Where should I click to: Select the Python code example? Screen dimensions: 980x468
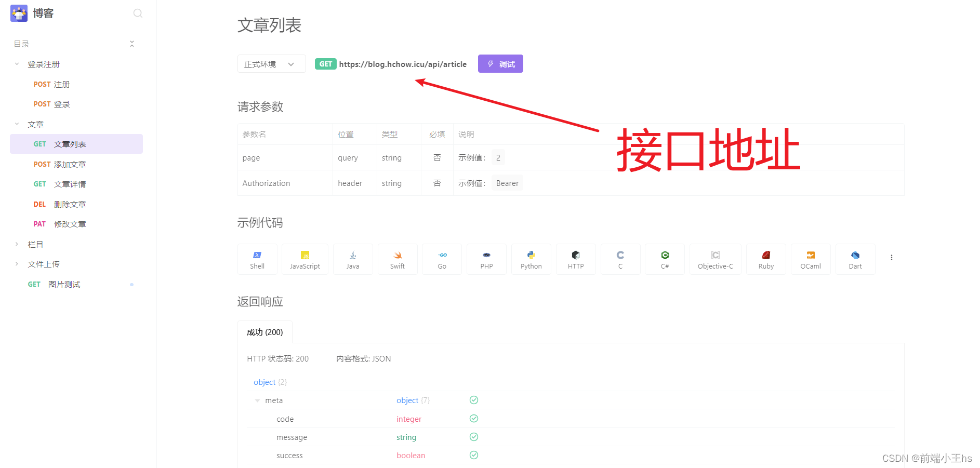(x=531, y=259)
